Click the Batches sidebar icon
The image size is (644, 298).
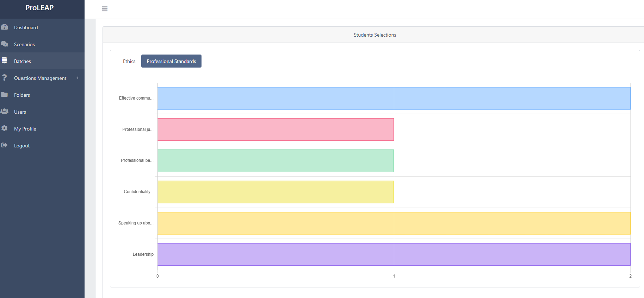pyautogui.click(x=5, y=61)
